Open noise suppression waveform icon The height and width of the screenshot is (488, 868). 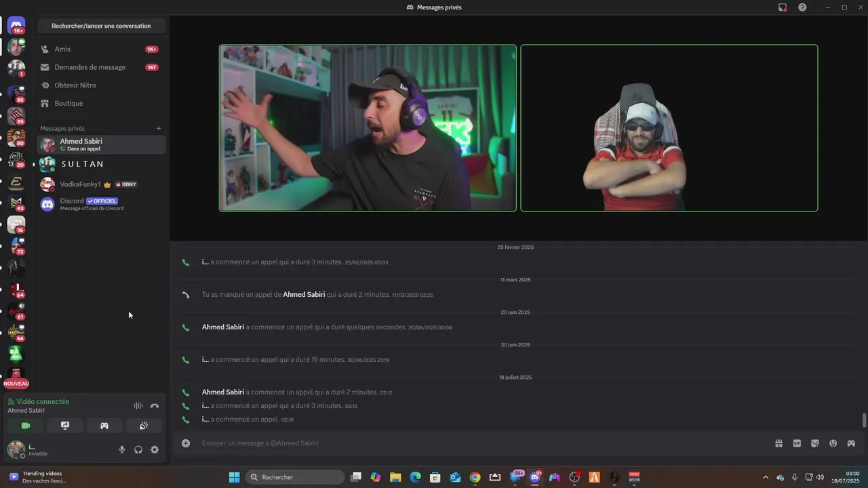[138, 406]
